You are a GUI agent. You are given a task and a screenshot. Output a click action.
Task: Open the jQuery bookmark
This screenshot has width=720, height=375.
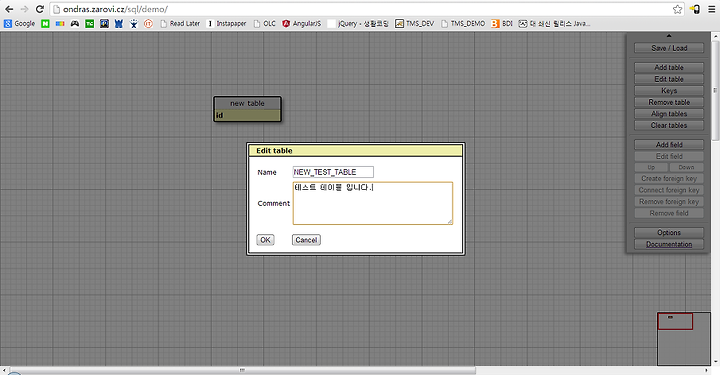[358, 23]
